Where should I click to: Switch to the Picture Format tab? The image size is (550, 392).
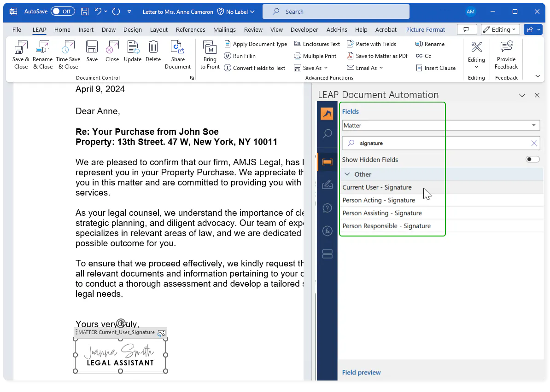tap(425, 29)
